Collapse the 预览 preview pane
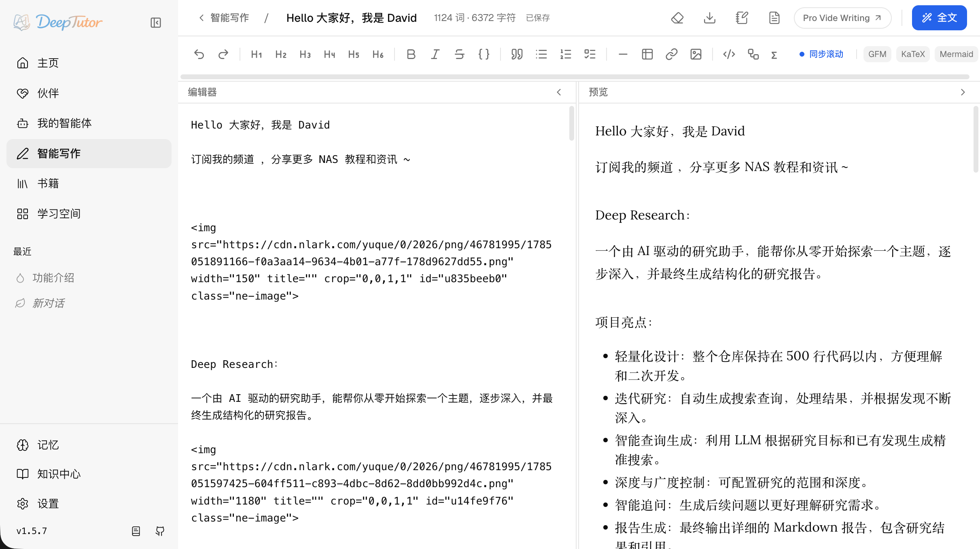The height and width of the screenshot is (549, 980). tap(963, 92)
